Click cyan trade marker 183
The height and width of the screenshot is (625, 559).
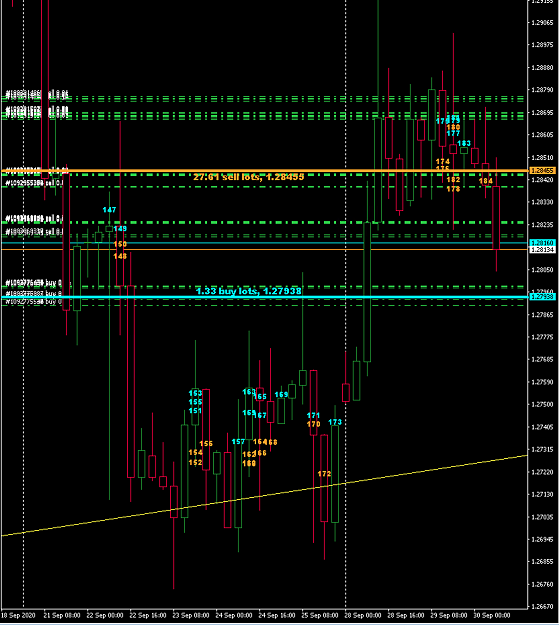(x=464, y=143)
